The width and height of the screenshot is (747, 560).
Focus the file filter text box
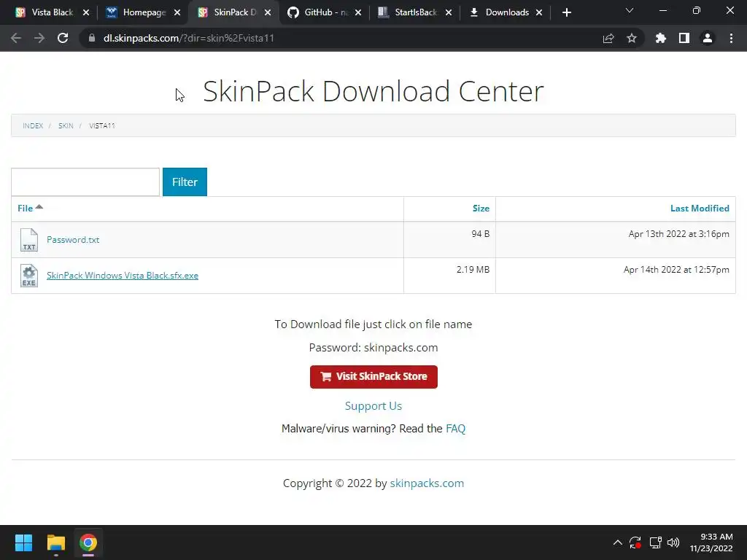click(85, 182)
